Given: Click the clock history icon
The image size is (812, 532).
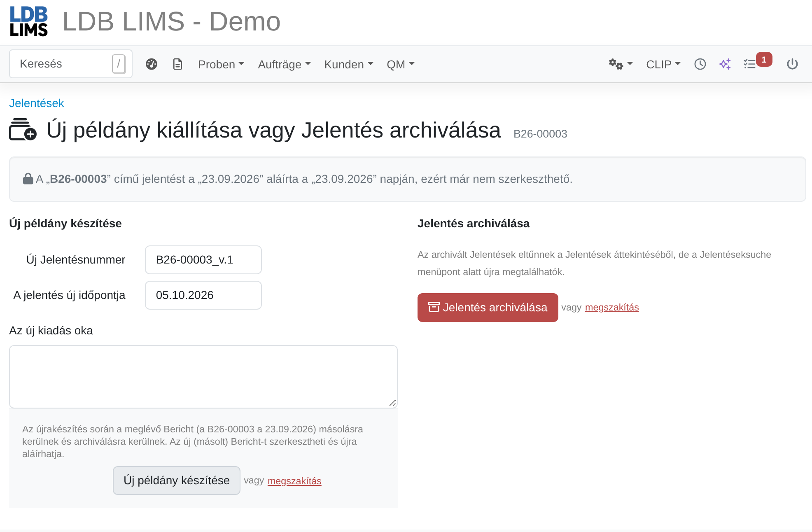Looking at the screenshot, I should click(700, 64).
